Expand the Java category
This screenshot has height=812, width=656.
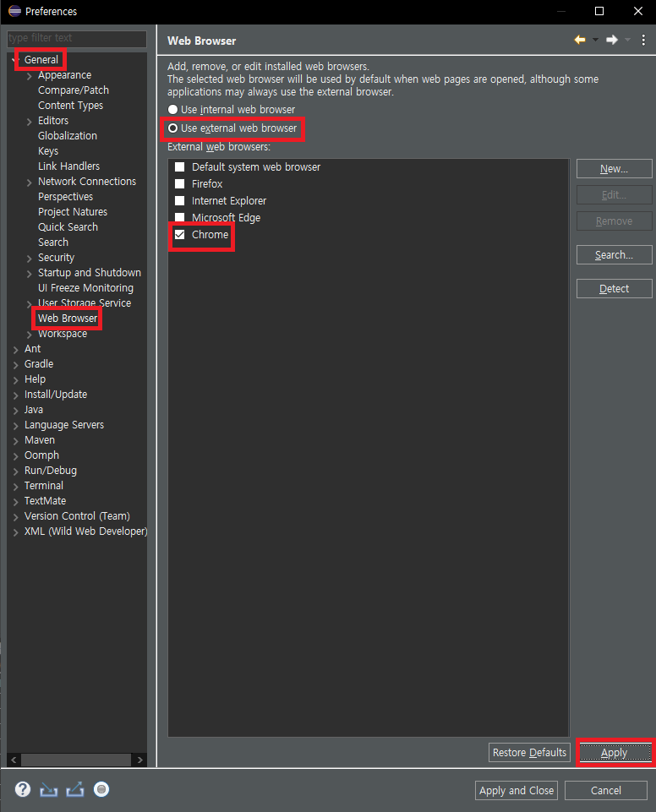pyautogui.click(x=16, y=410)
